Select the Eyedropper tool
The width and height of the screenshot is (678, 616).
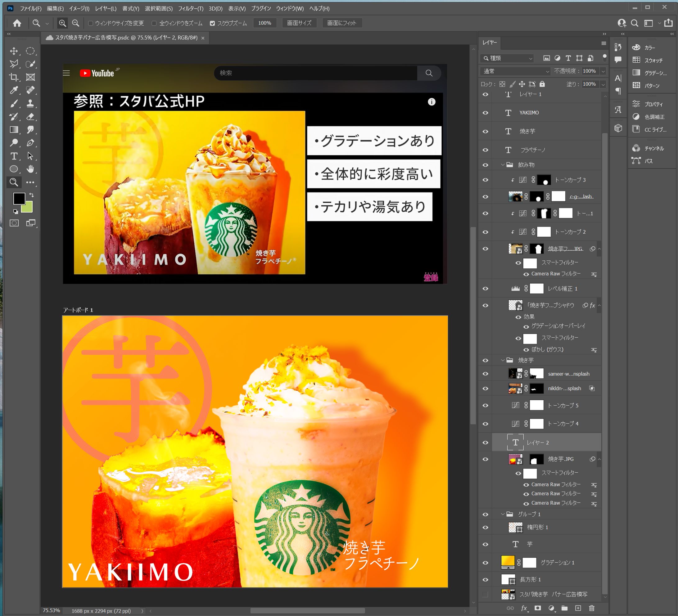(x=14, y=90)
